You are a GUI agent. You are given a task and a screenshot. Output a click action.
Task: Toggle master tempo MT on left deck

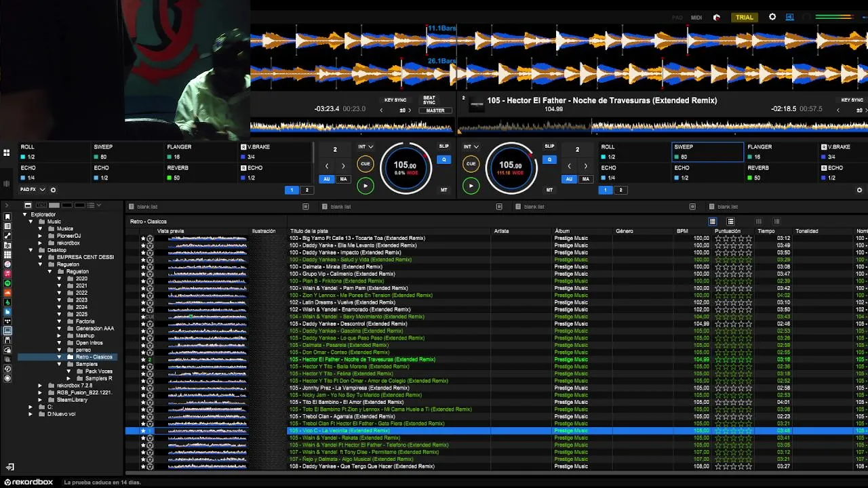pyautogui.click(x=444, y=190)
